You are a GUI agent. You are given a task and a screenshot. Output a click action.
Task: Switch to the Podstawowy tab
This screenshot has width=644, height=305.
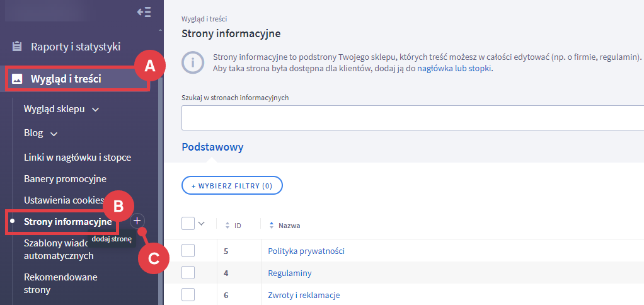point(212,147)
